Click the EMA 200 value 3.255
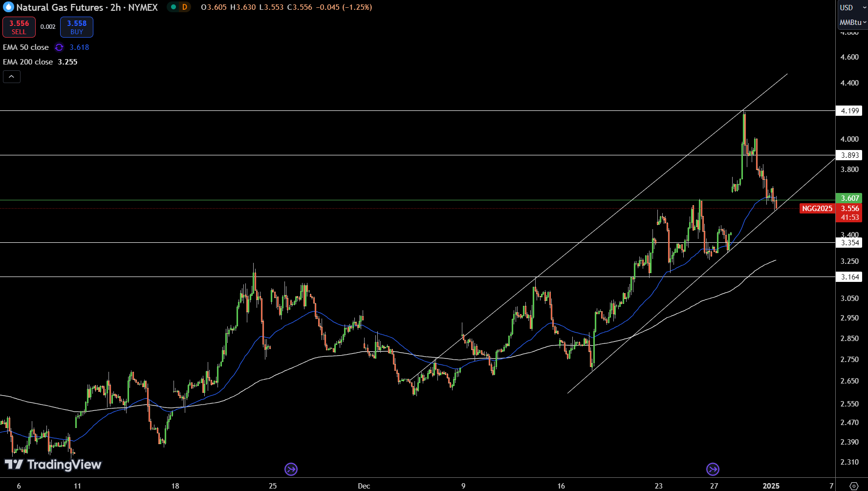The width and height of the screenshot is (868, 491). [x=67, y=62]
